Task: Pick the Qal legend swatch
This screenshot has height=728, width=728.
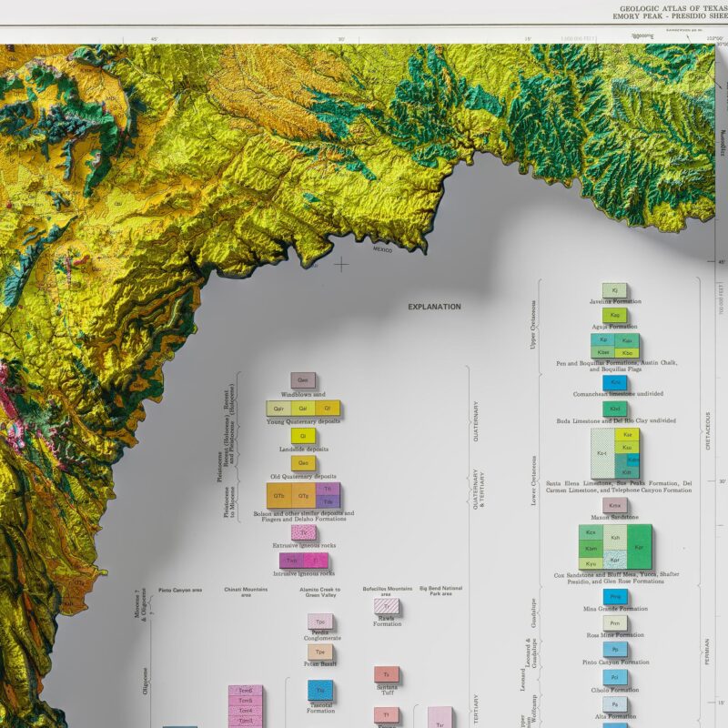Action: pos(303,409)
